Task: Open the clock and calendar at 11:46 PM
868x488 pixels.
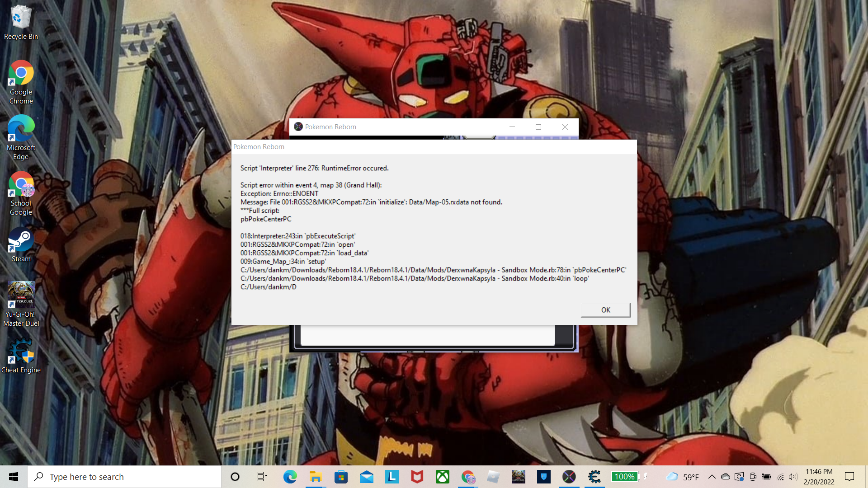Action: [819, 477]
